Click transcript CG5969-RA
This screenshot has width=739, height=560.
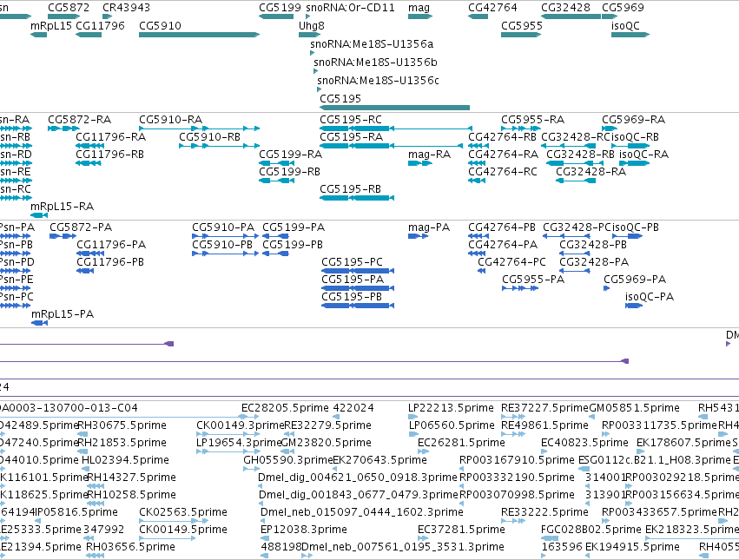(x=610, y=128)
